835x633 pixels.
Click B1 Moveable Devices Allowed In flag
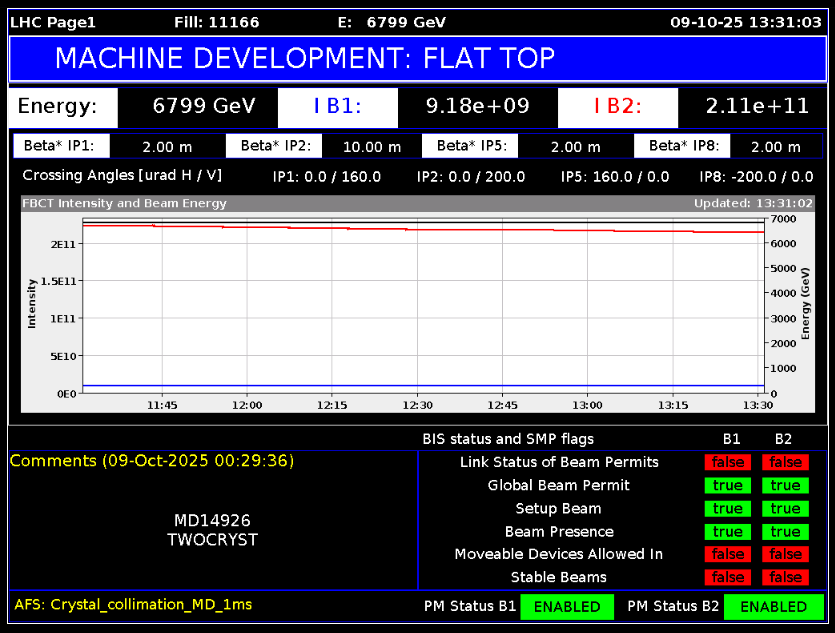(x=728, y=555)
